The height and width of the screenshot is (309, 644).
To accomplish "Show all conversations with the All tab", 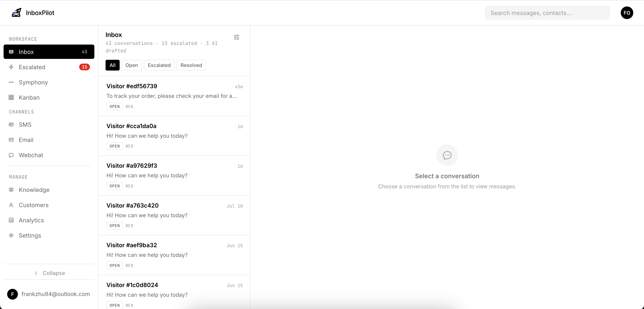I will (112, 65).
